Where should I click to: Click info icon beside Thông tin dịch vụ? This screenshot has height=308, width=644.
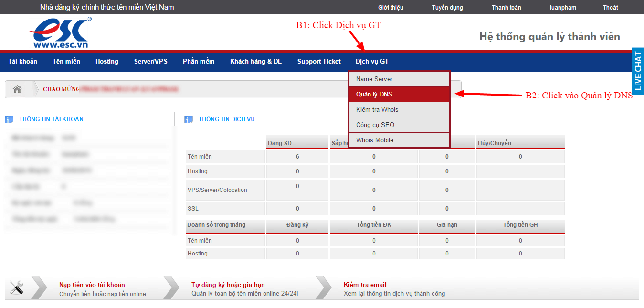click(189, 119)
